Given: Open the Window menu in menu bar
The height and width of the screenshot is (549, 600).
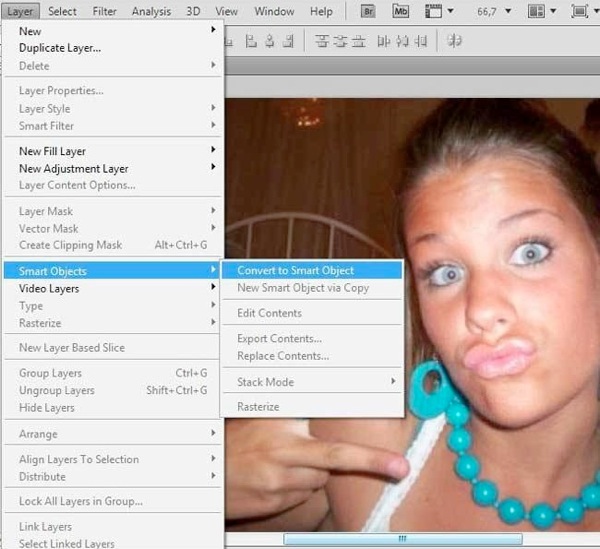Looking at the screenshot, I should click(274, 12).
